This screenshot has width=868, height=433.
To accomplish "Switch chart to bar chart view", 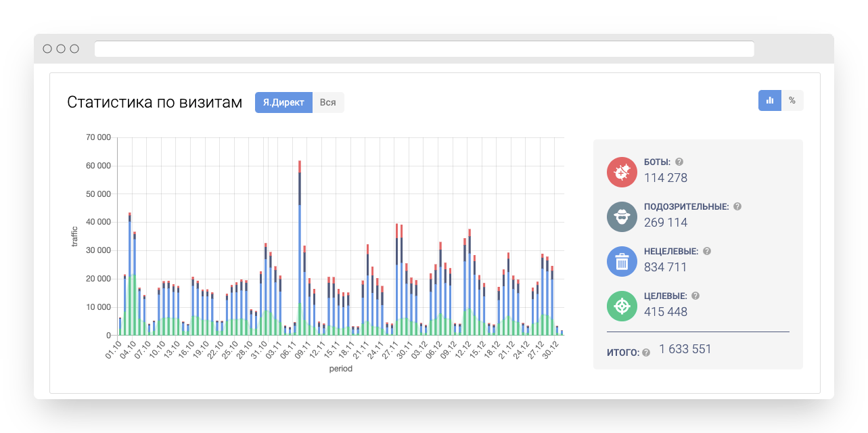I will tap(770, 100).
